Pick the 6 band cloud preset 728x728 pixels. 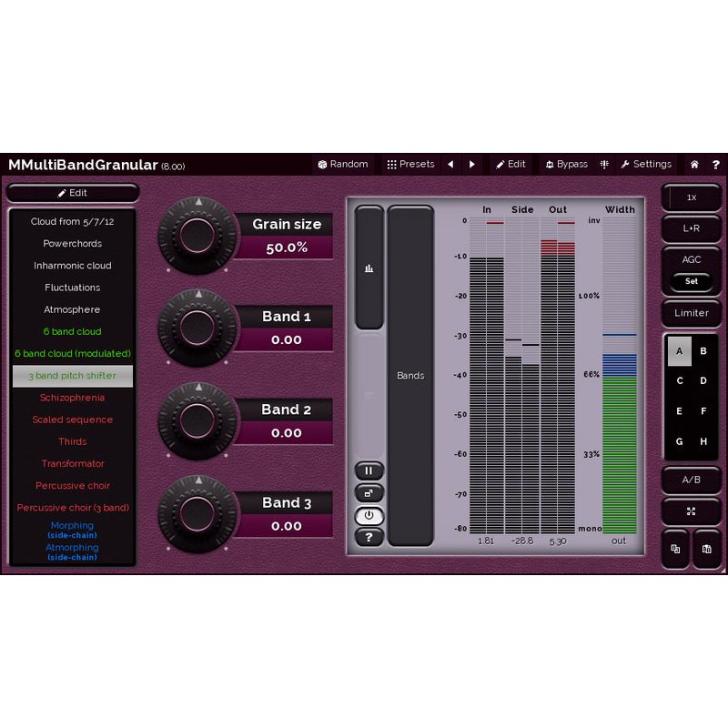73,331
